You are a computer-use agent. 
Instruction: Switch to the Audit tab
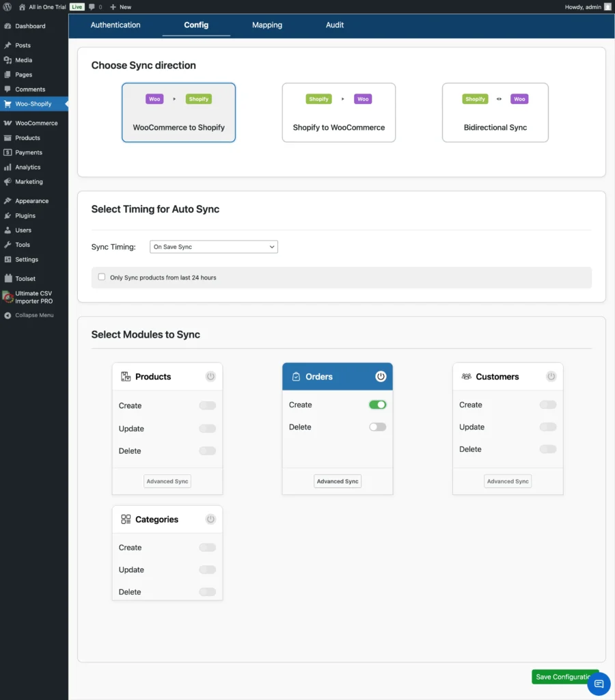tap(334, 25)
